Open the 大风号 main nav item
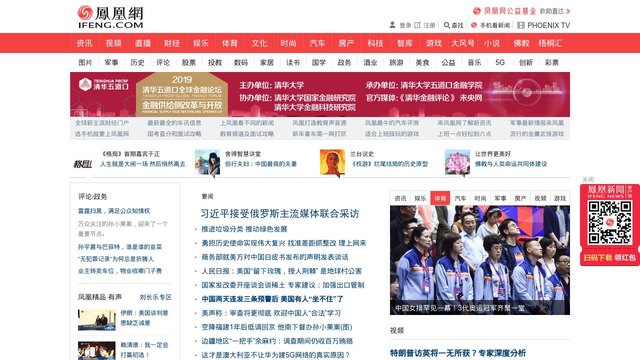Image resolution: width=640 pixels, height=360 pixels. [x=462, y=43]
